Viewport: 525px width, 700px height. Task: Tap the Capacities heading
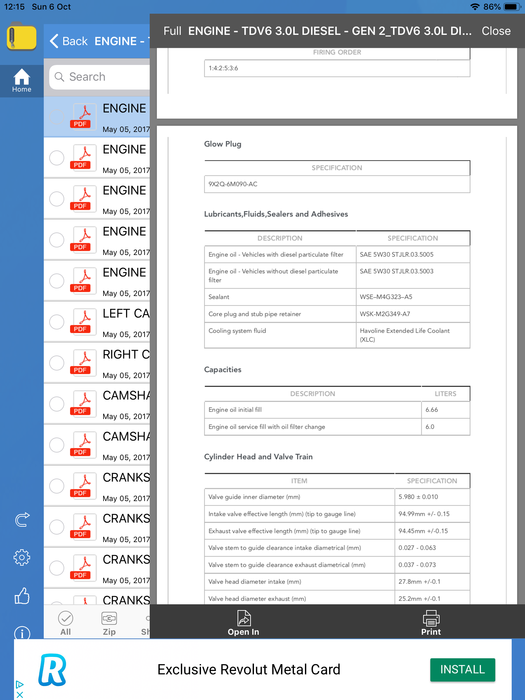point(222,369)
